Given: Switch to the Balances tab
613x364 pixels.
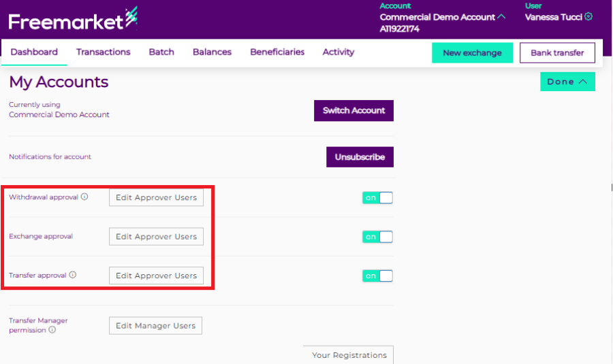Looking at the screenshot, I should pos(212,52).
